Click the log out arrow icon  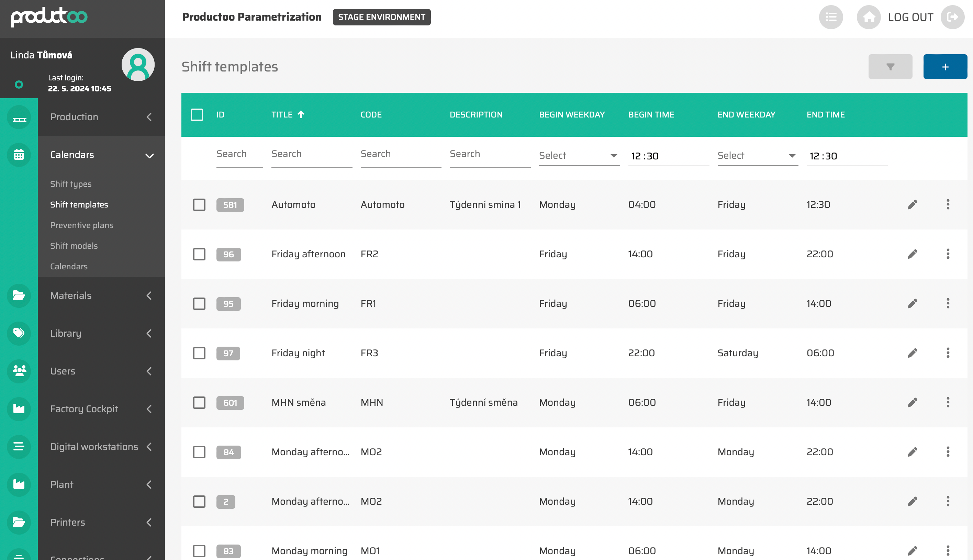[x=952, y=17]
